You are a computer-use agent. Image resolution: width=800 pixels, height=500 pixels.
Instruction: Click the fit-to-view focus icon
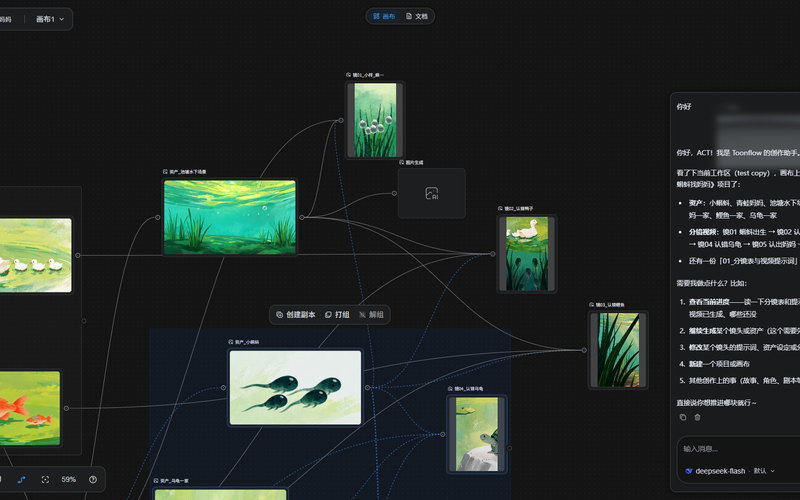pos(45,480)
